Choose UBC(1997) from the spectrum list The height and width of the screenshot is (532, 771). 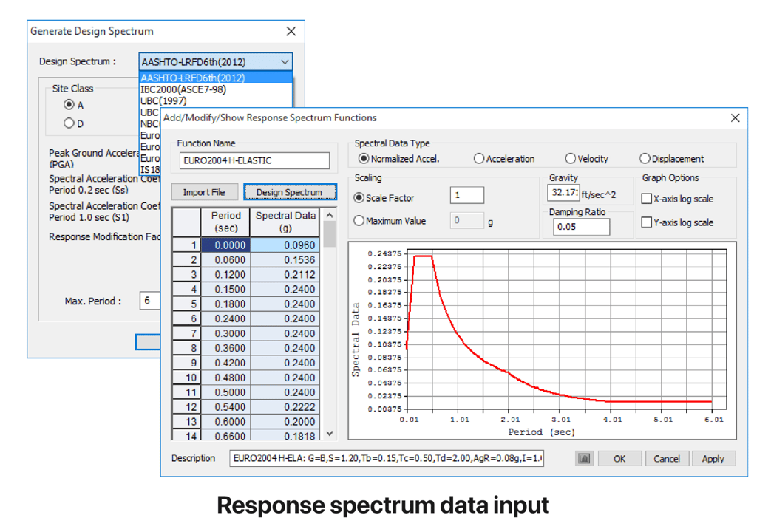[164, 100]
